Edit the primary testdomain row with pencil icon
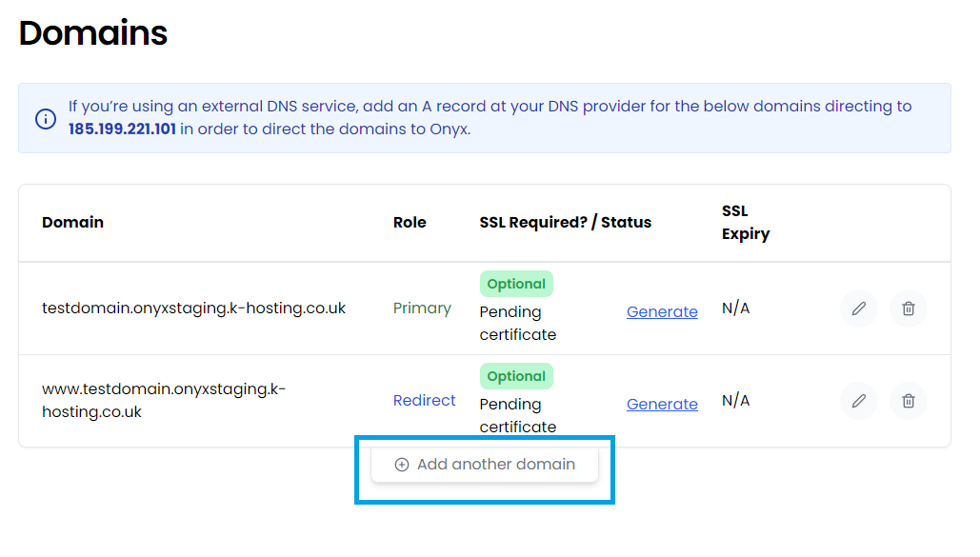 859,308
